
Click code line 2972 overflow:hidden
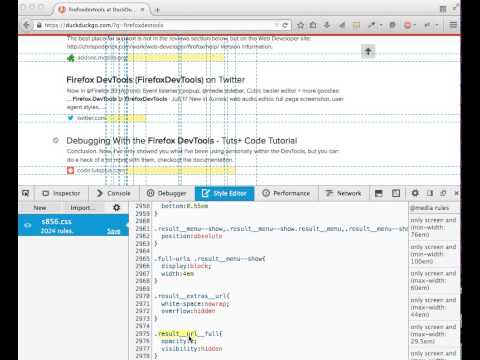188,311
